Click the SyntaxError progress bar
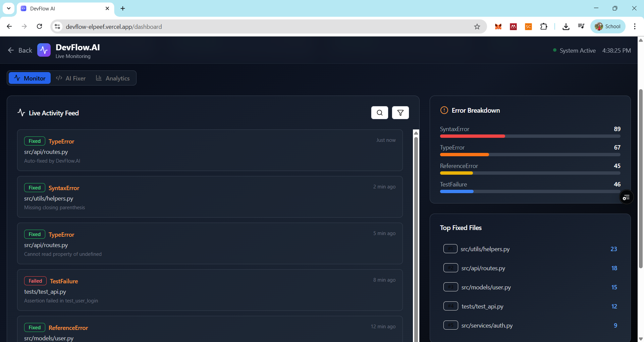Screen dimensions: 644x342 click(530, 136)
